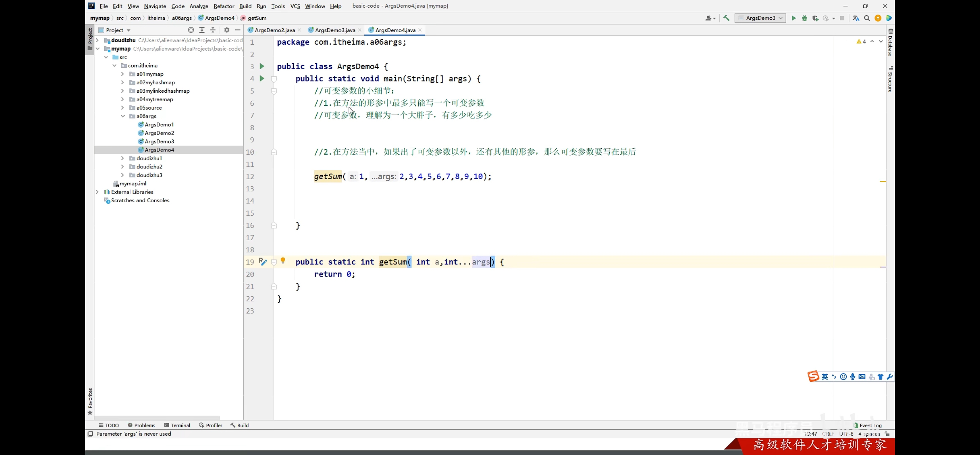Click the Locate file target icon in Project panel
Viewport: 980px width, 455px height.
(x=191, y=30)
